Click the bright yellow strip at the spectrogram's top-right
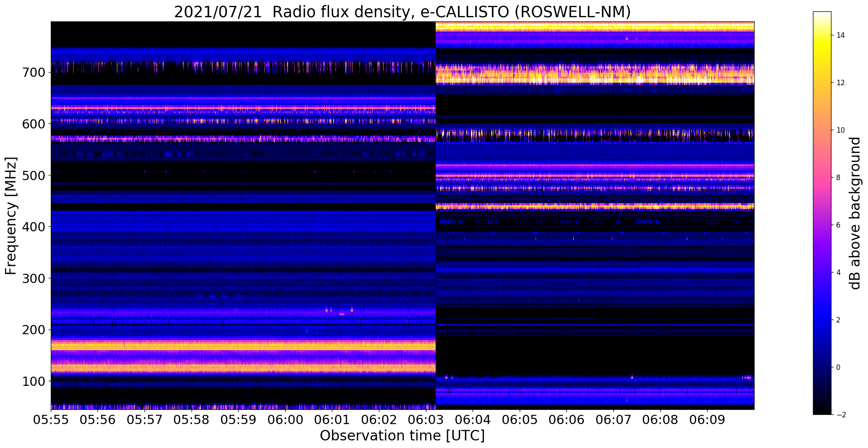This screenshot has width=868, height=448. (x=595, y=27)
